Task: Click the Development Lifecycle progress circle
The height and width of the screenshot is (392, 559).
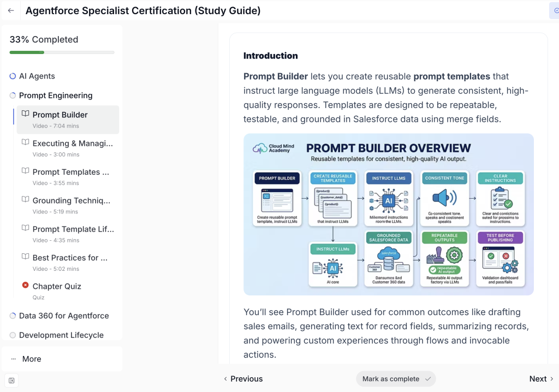Action: (13, 335)
